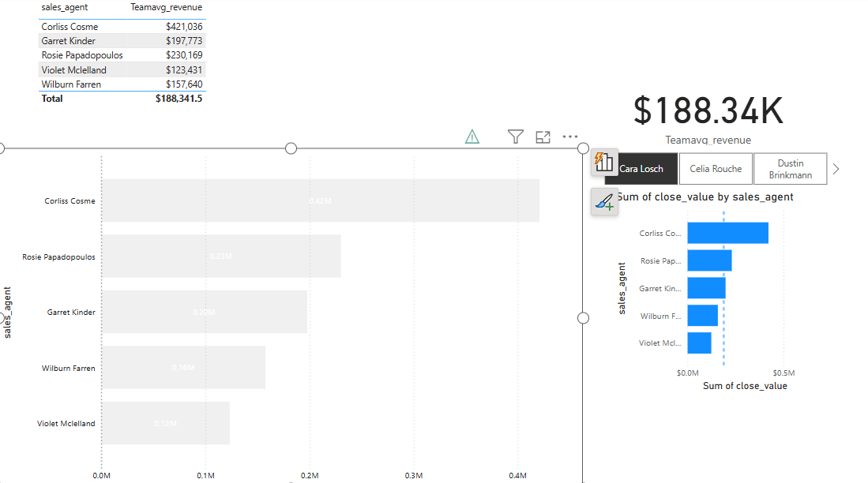Click the 0.4M x-axis label in large chart

[x=517, y=475]
